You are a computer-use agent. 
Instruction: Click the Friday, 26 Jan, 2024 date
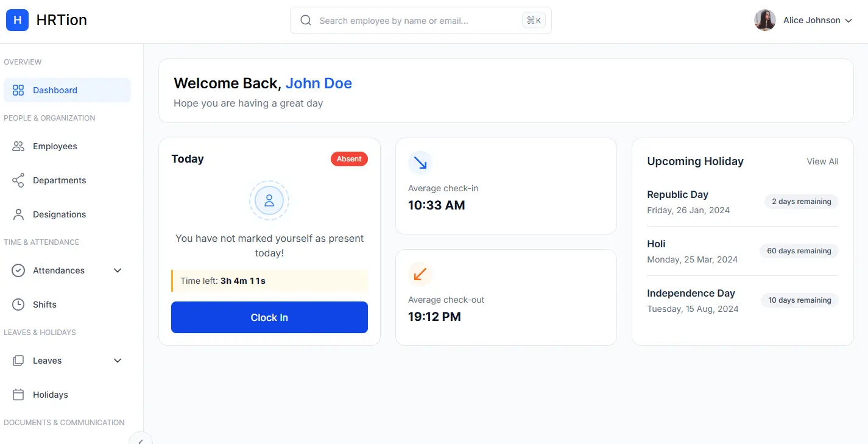(x=688, y=210)
